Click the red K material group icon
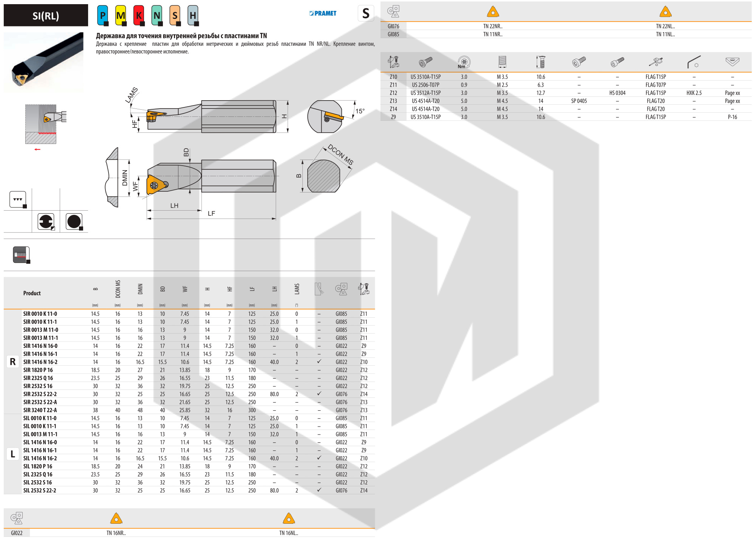The image size is (756, 540). (139, 16)
